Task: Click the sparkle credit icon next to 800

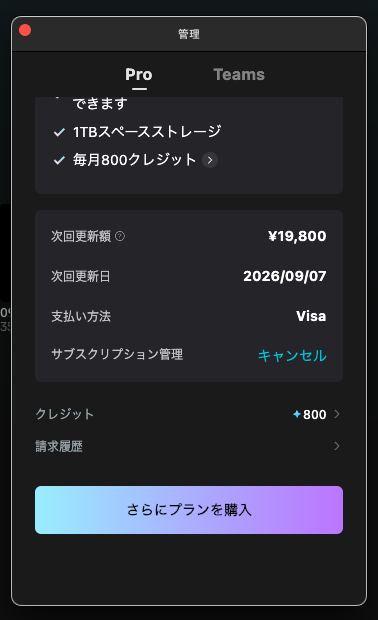Action: pos(297,414)
